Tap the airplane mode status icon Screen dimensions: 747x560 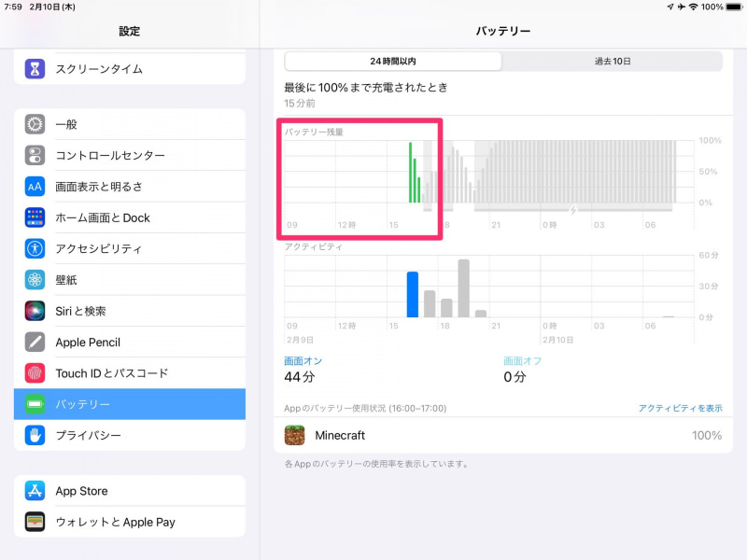682,7
